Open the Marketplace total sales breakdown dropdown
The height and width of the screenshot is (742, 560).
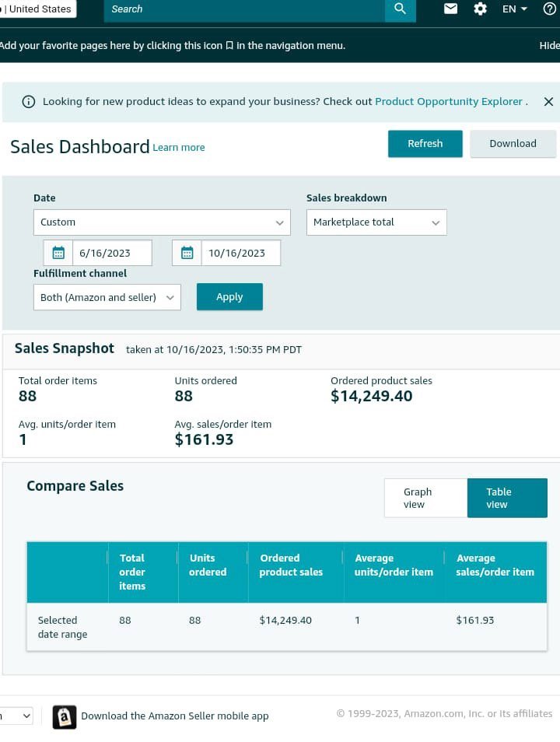coord(376,222)
